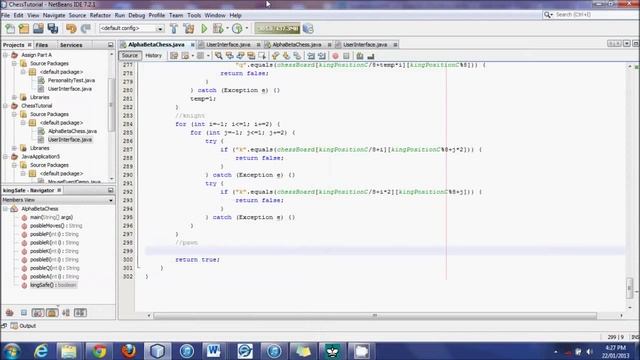Click the Save All toolbar icon
640x360 pixels.
pos(53,29)
